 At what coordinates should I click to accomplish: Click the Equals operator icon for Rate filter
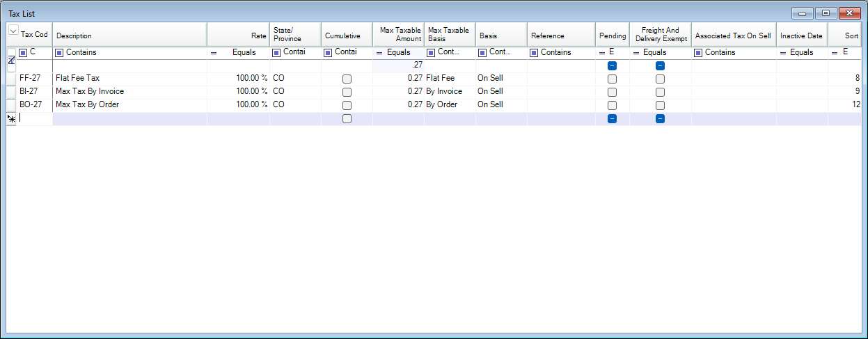point(214,53)
